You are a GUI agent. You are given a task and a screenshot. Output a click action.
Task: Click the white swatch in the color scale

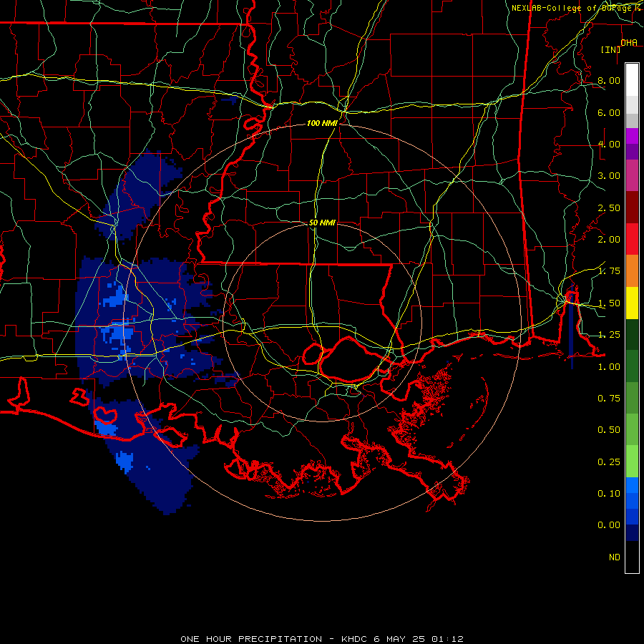pos(632,80)
